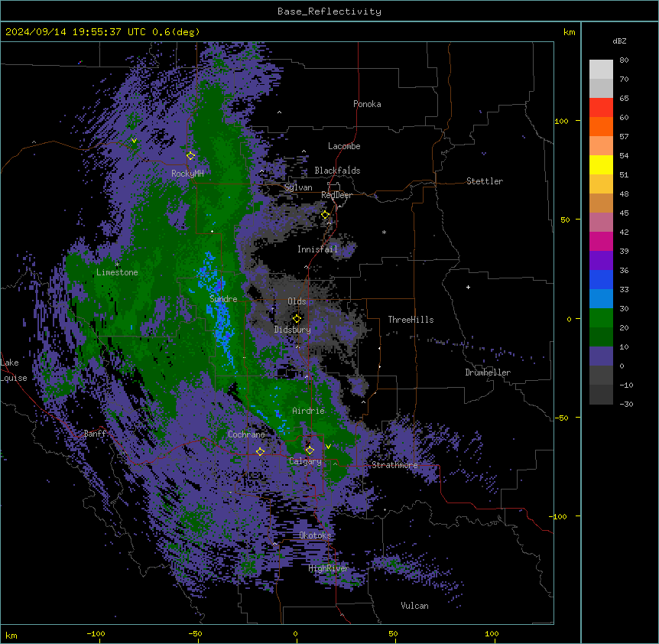Click the Airdrie city label

[309, 411]
